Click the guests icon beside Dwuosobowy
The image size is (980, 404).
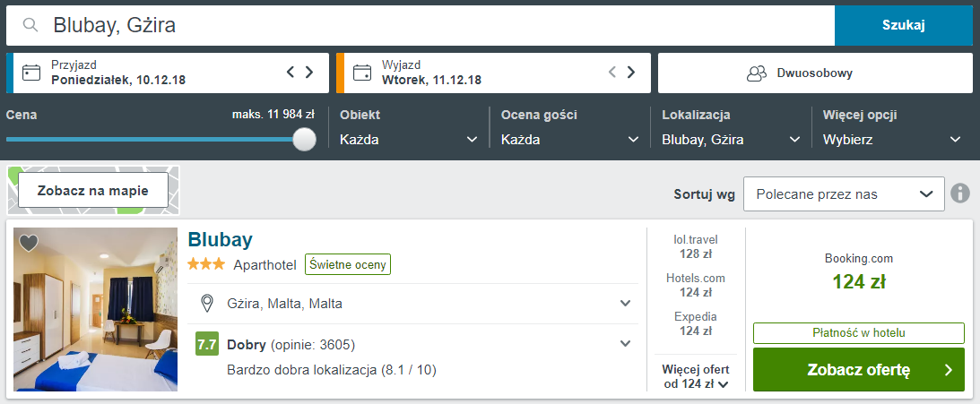point(757,73)
